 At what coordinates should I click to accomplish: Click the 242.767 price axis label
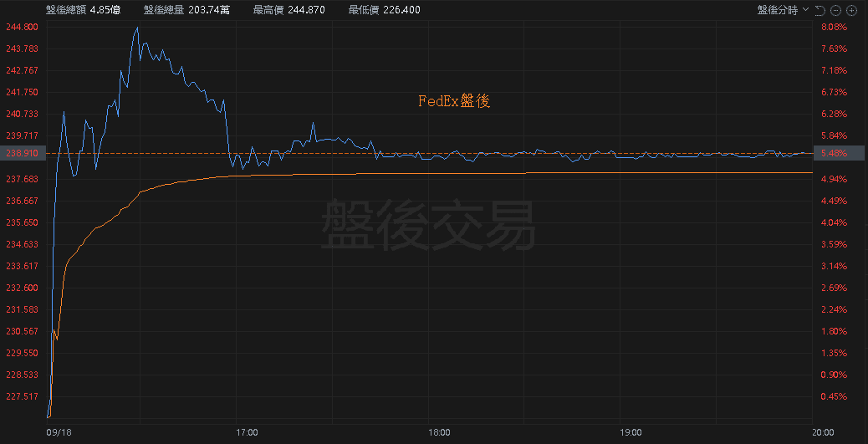[x=21, y=70]
